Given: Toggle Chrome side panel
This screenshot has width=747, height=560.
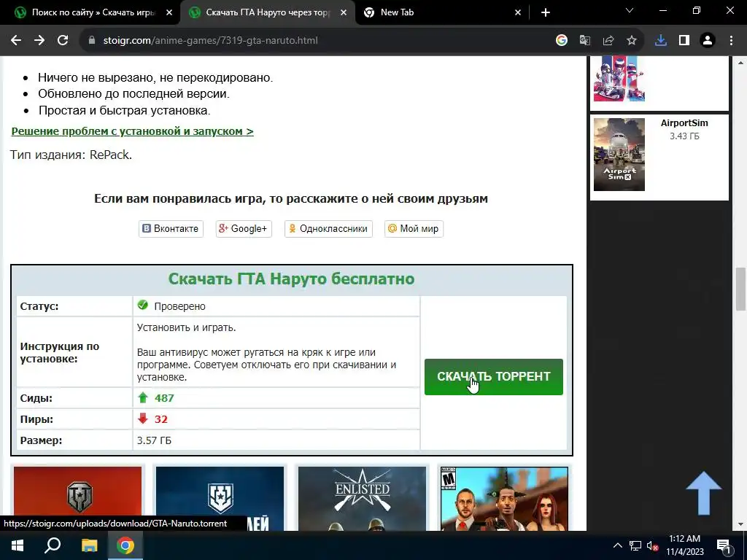Looking at the screenshot, I should (x=684, y=41).
